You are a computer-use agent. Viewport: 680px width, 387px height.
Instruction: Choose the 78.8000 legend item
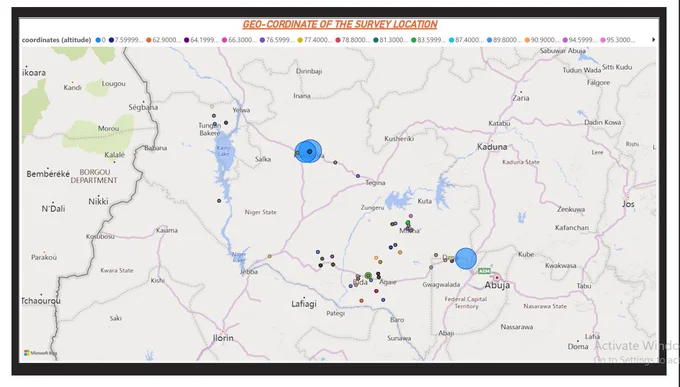coord(353,40)
